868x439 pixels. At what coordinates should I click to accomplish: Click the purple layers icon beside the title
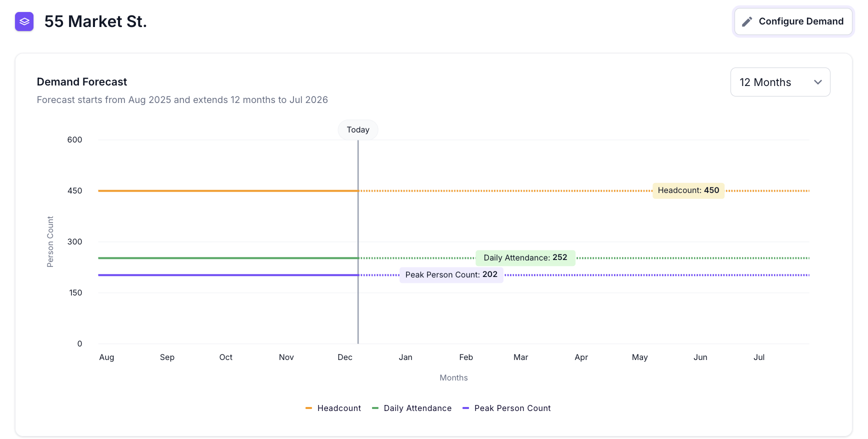pos(24,21)
